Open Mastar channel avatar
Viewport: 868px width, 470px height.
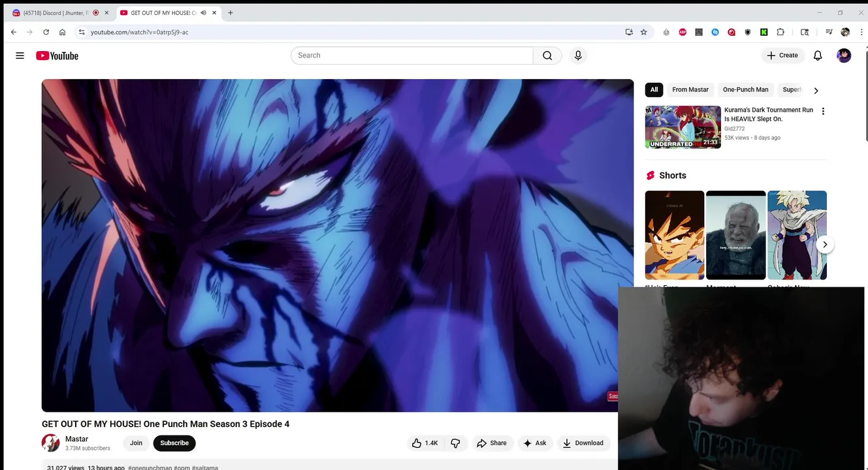[x=51, y=443]
